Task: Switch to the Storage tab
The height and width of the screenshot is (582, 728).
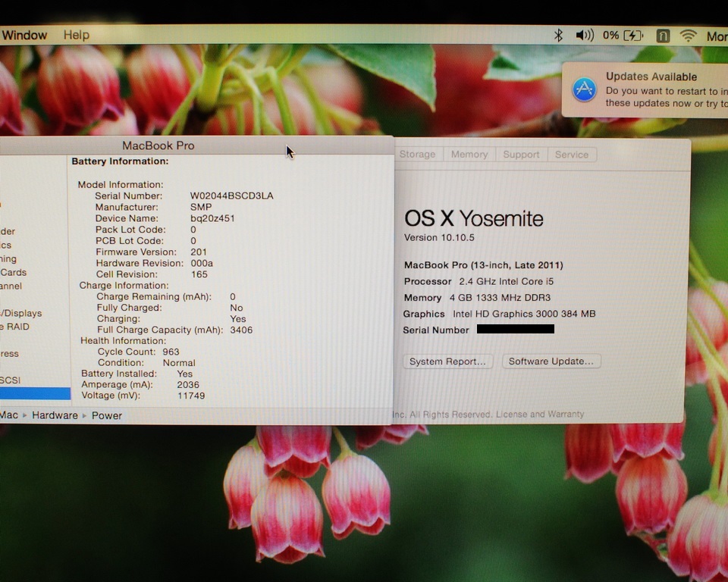Action: click(x=417, y=155)
